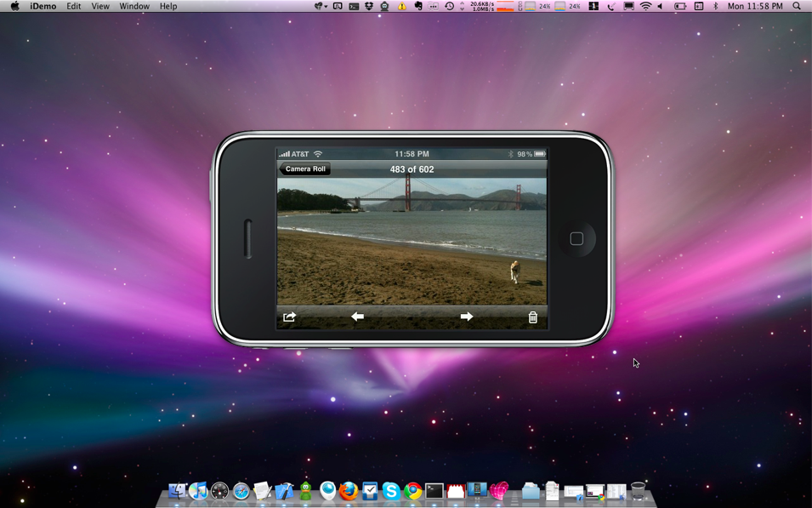Open the Wi-Fi status menu
The height and width of the screenshot is (508, 812).
coord(645,6)
